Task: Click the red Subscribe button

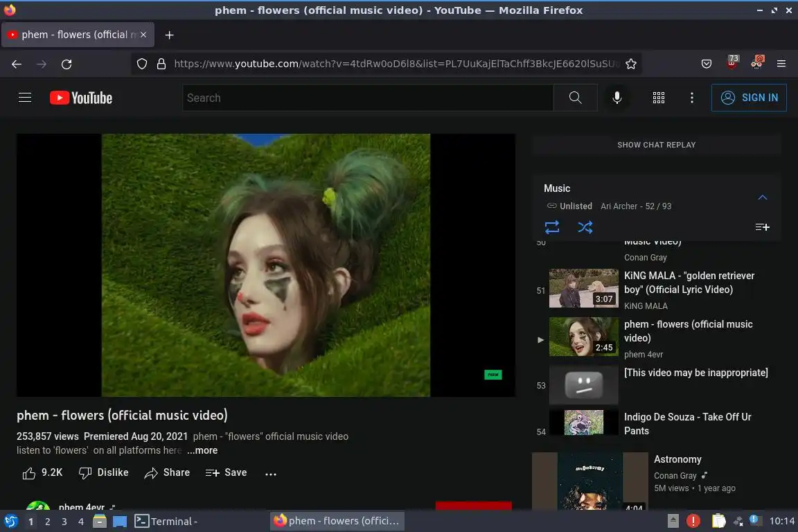Action: point(473,506)
